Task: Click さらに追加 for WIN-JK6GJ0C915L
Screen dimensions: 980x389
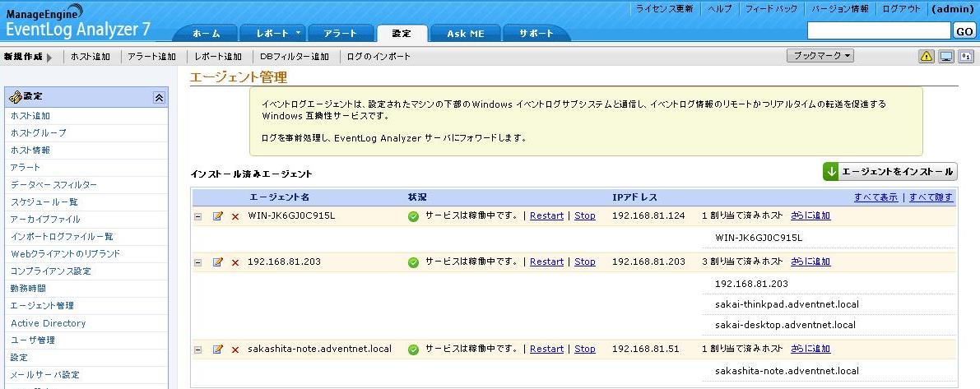Action: point(810,215)
